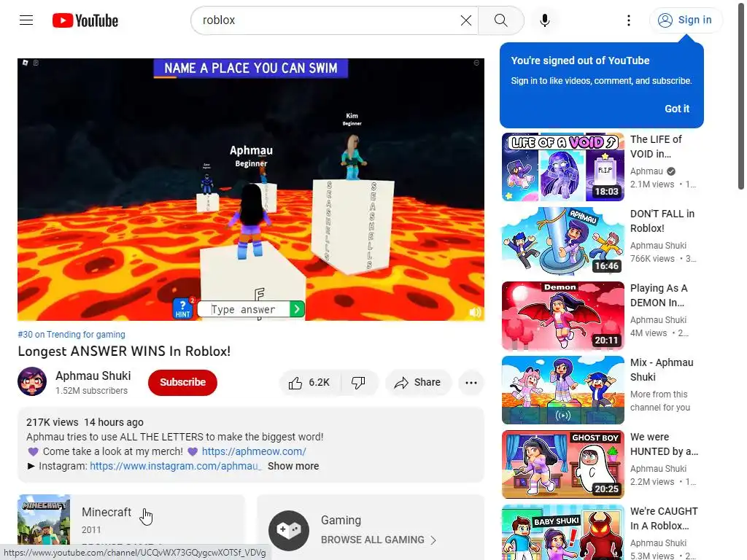Open We were HUNTED thumbnail
Viewport: 747px width, 560px height.
(562, 464)
